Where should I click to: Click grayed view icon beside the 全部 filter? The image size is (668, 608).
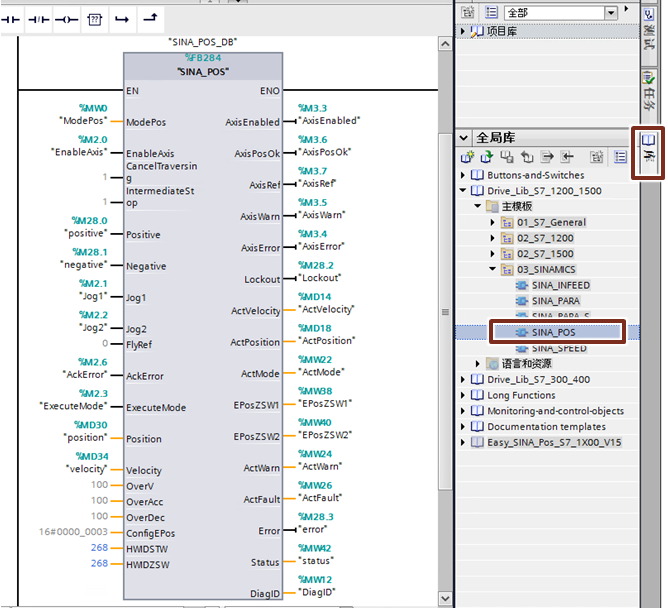[x=468, y=12]
